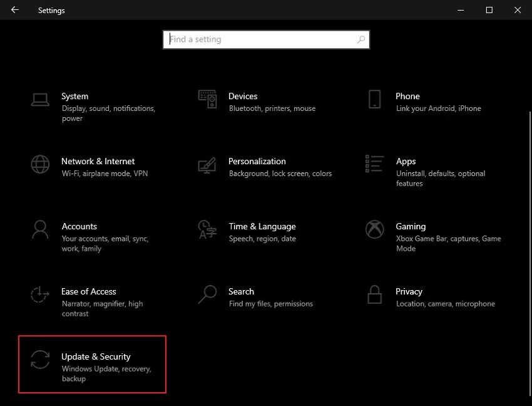Open the Accounts person icon
Image resolution: width=532 pixels, height=406 pixels.
click(x=40, y=229)
